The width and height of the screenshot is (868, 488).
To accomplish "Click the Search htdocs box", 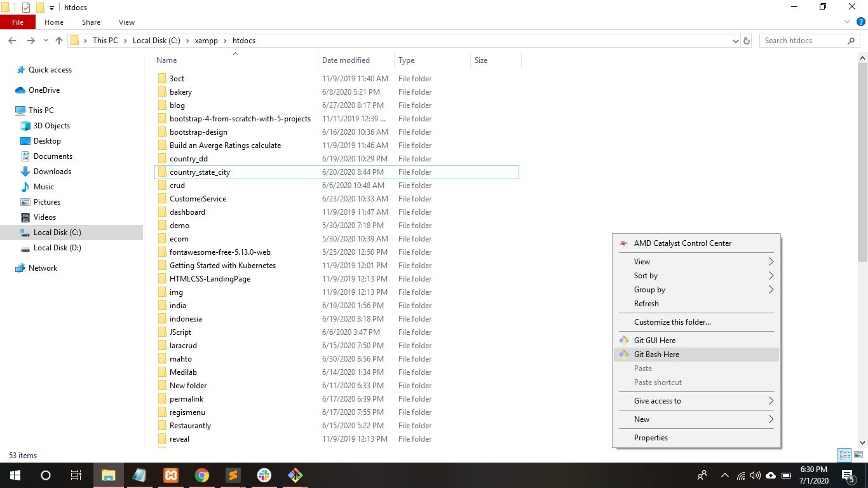I will coord(804,41).
